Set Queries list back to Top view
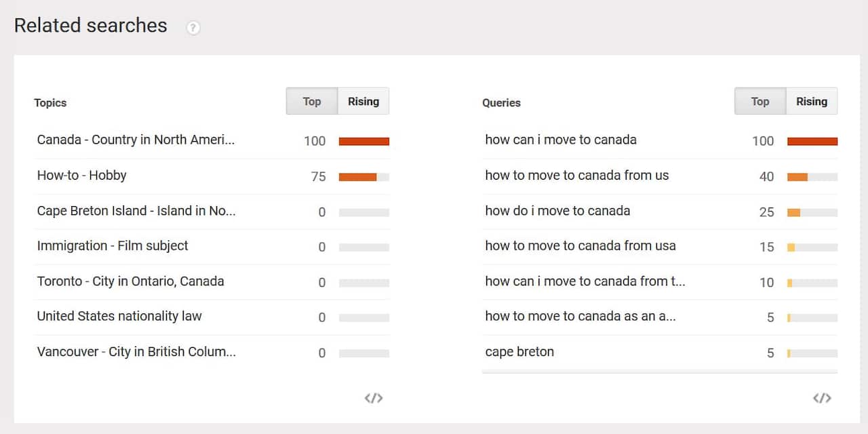The width and height of the screenshot is (868, 434). (759, 101)
